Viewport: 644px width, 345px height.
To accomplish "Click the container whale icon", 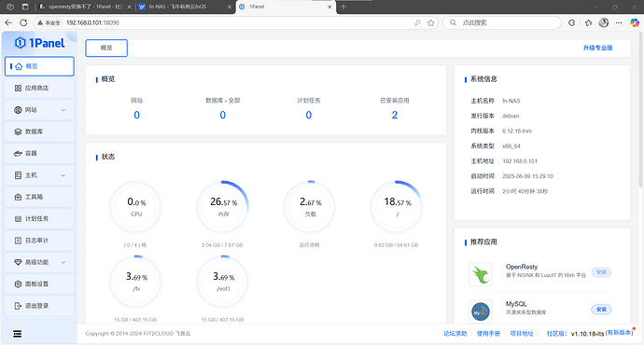I will coord(18,154).
